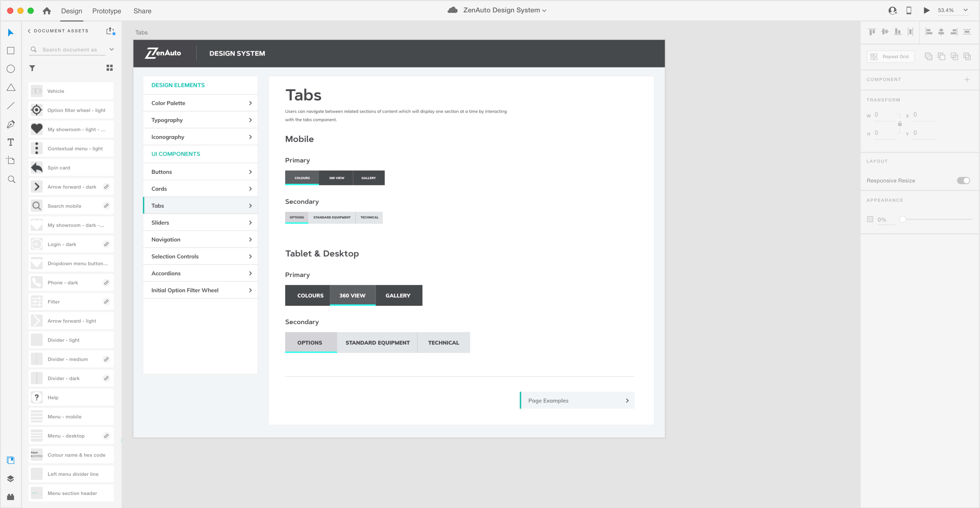Click the opacity slider handle
980x508 pixels.
tap(902, 219)
